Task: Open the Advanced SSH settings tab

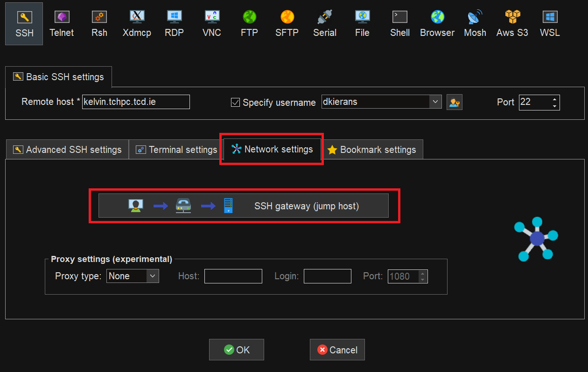Action: click(67, 149)
